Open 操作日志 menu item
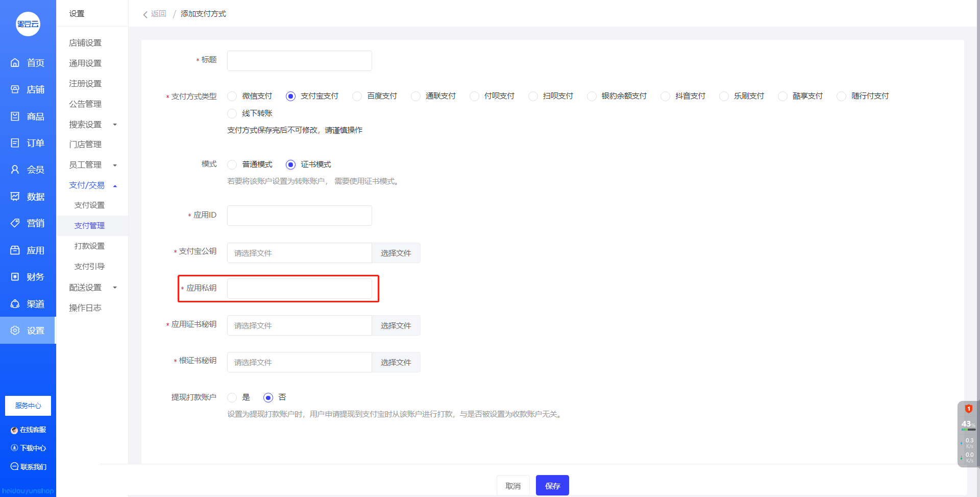980x497 pixels. tap(85, 308)
